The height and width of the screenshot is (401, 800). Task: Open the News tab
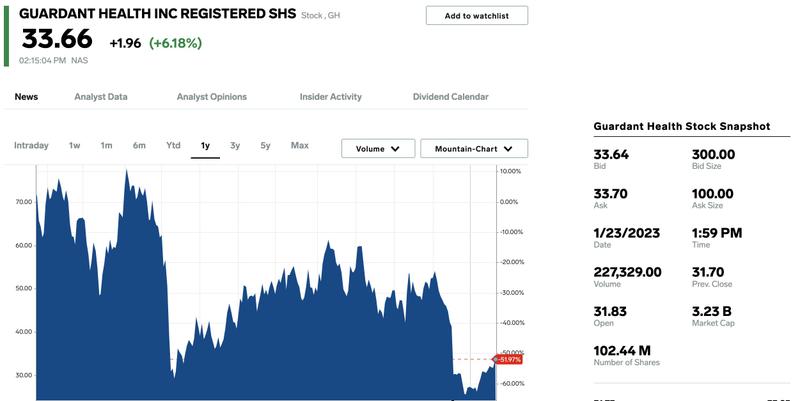[x=26, y=96]
